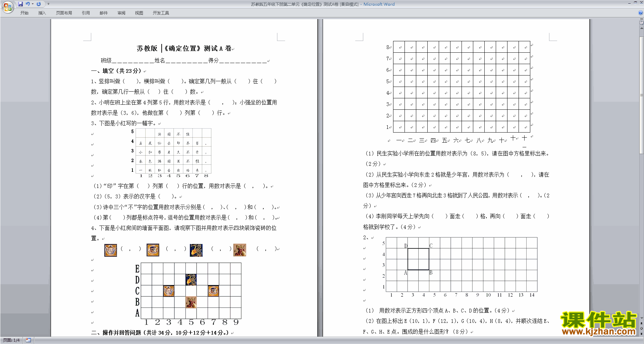
Task: Switch to the 引用 tab
Action: (x=86, y=13)
